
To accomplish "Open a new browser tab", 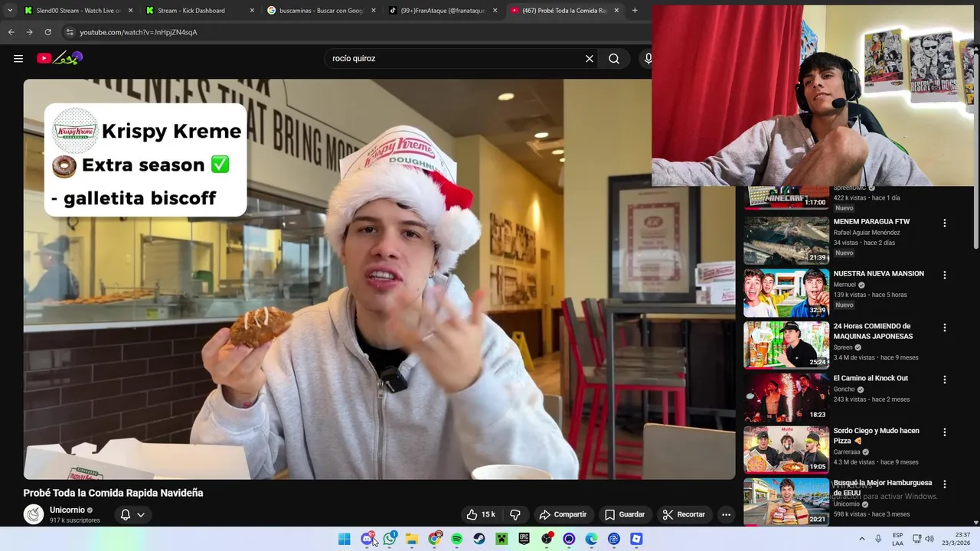I will click(x=635, y=11).
